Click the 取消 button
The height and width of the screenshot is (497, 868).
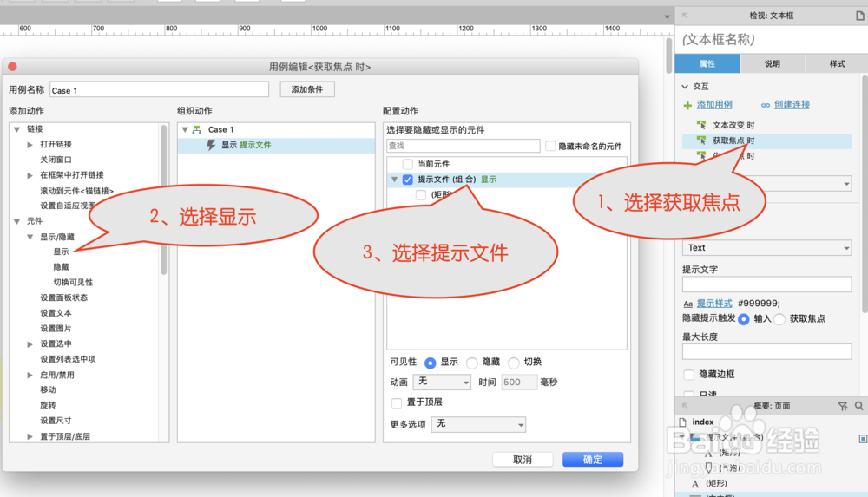pyautogui.click(x=523, y=460)
